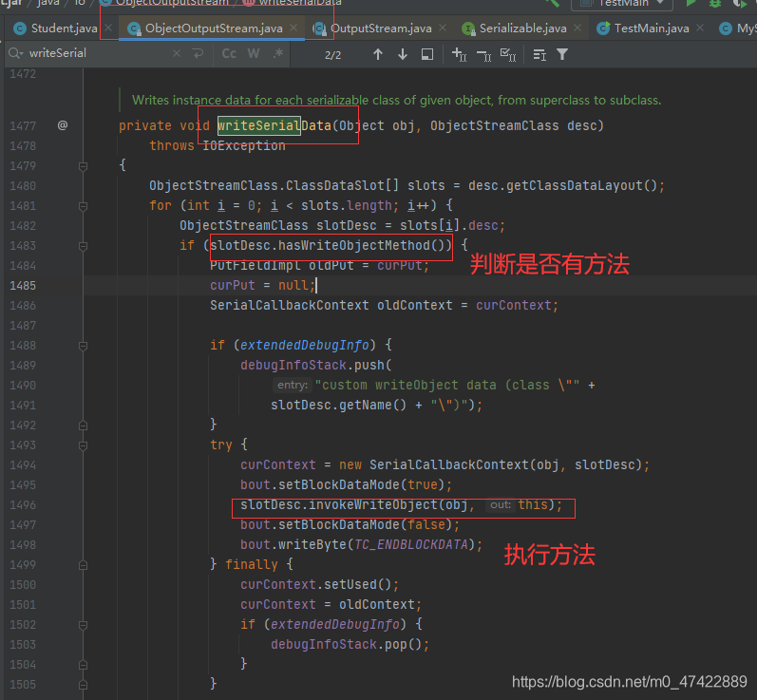Click the highlighted writeSerial method name
The height and width of the screenshot is (700, 757).
click(258, 126)
